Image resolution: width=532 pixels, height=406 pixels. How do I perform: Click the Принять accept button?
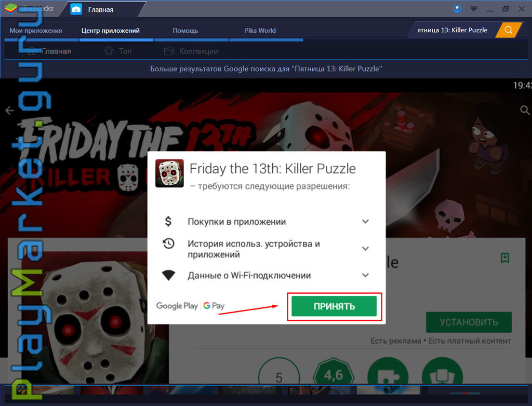pos(334,306)
